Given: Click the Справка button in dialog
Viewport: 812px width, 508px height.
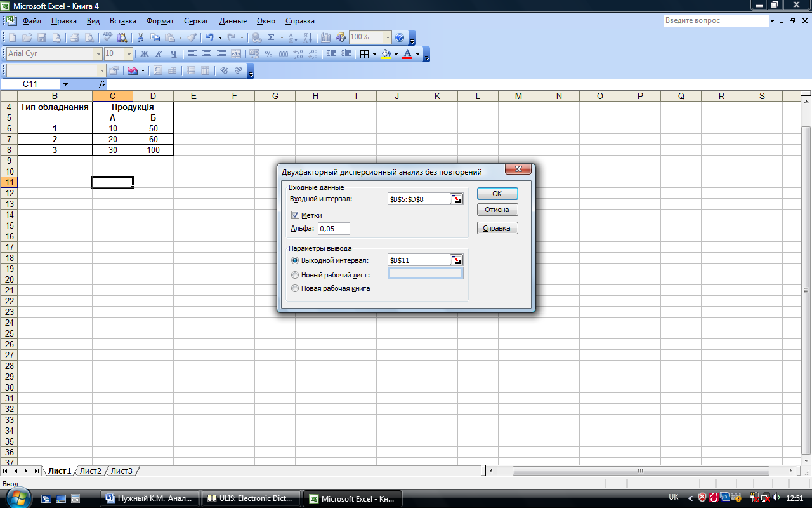Looking at the screenshot, I should 497,228.
